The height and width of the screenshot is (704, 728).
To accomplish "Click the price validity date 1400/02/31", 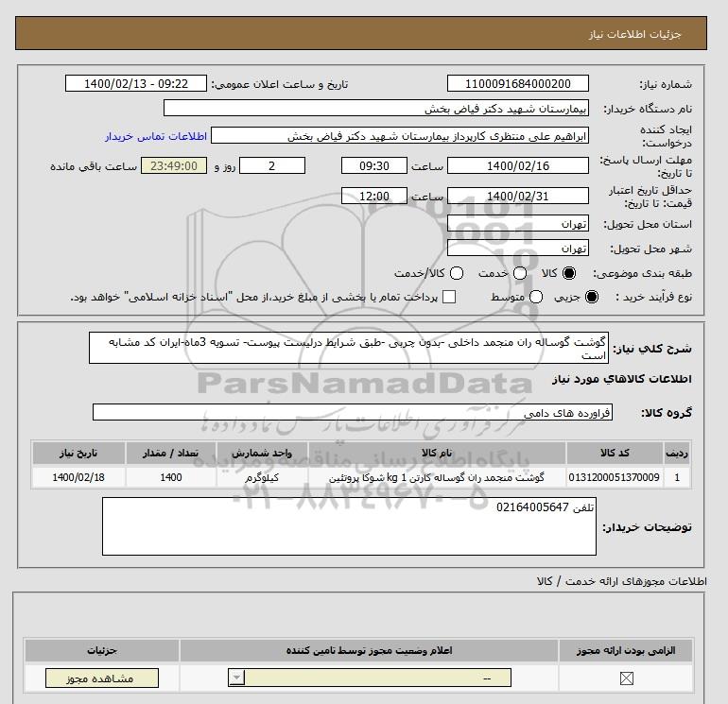I will click(518, 196).
